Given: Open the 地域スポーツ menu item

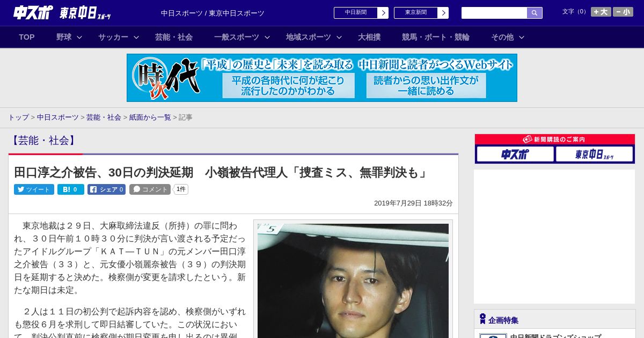Looking at the screenshot, I should [x=309, y=37].
